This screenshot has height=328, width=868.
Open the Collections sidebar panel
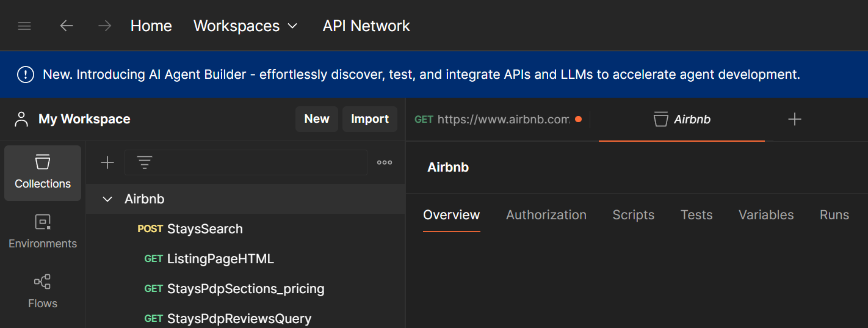coord(43,173)
